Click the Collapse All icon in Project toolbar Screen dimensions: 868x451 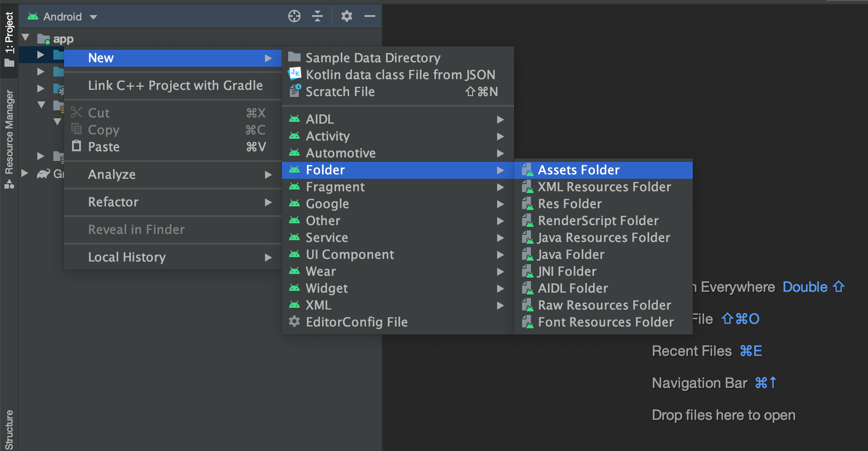(x=317, y=16)
